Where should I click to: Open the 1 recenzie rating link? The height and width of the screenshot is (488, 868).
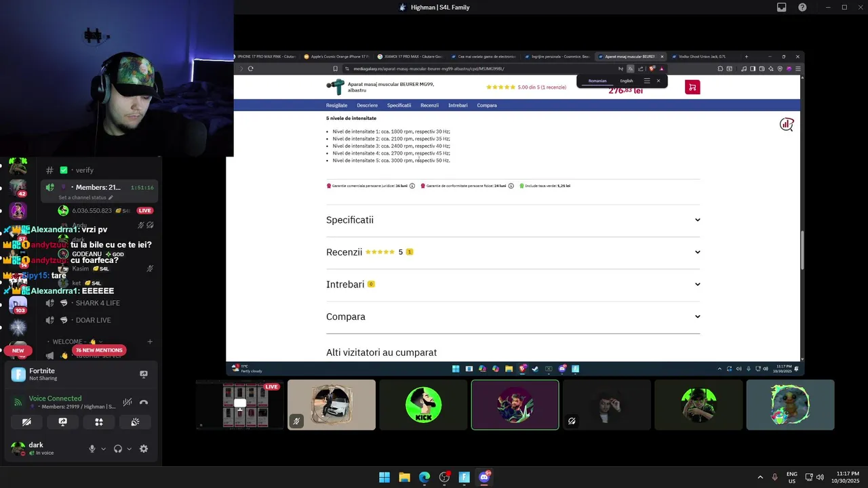(541, 87)
